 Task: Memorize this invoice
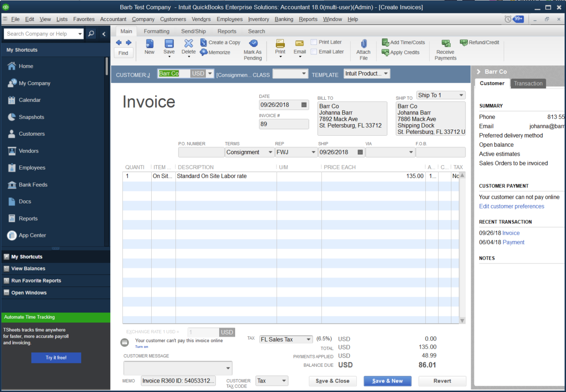215,52
